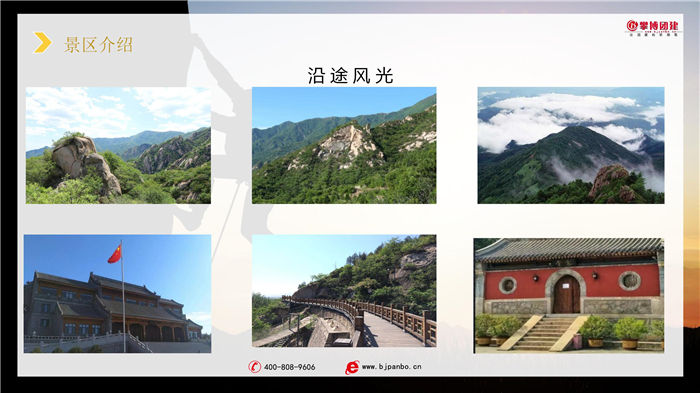This screenshot has width=700, height=393.
Task: Click the stone stairs before the temple
Action: click(x=543, y=332)
